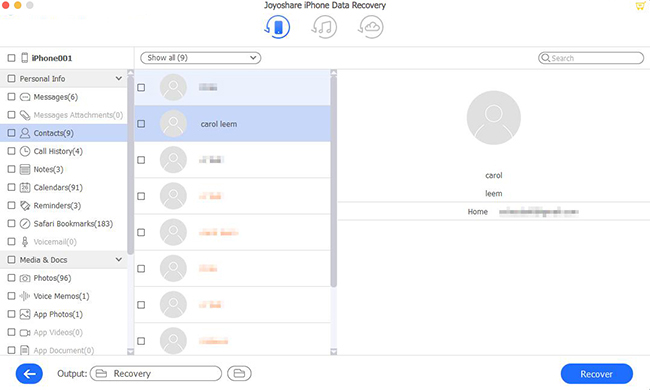This screenshot has width=650, height=390.
Task: Click the Messages speech bubble icon
Action: pyautogui.click(x=25, y=97)
